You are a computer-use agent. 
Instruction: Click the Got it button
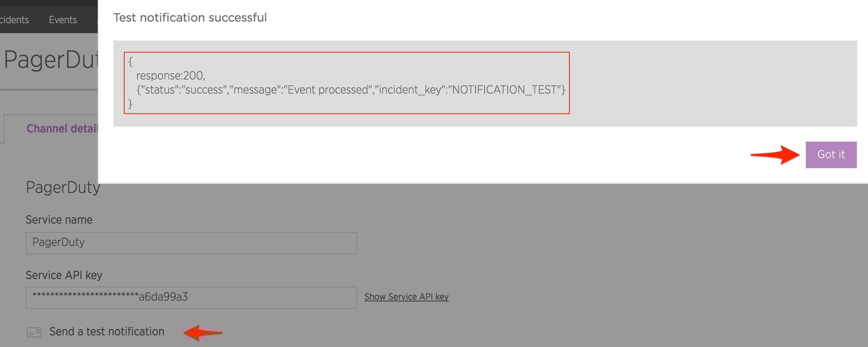(831, 155)
